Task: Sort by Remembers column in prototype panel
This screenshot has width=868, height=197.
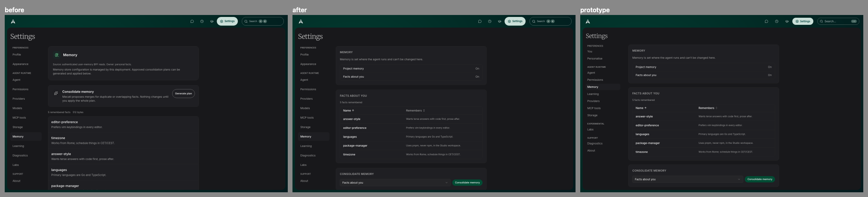Action: (x=708, y=108)
